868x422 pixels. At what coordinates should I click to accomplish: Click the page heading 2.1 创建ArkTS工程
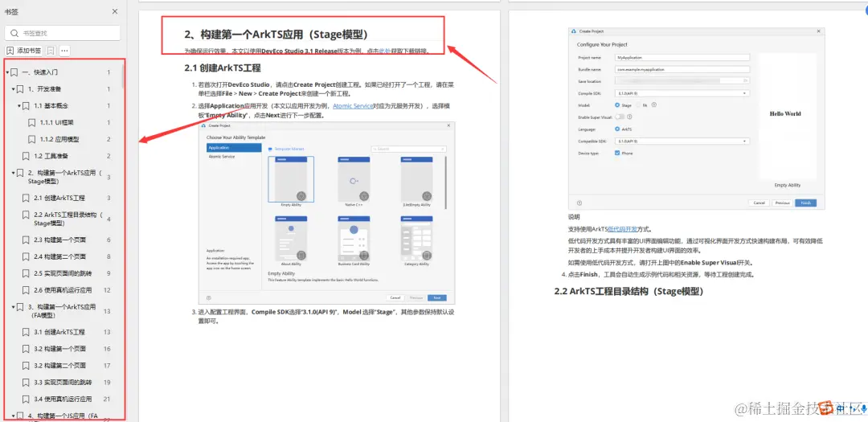[223, 68]
